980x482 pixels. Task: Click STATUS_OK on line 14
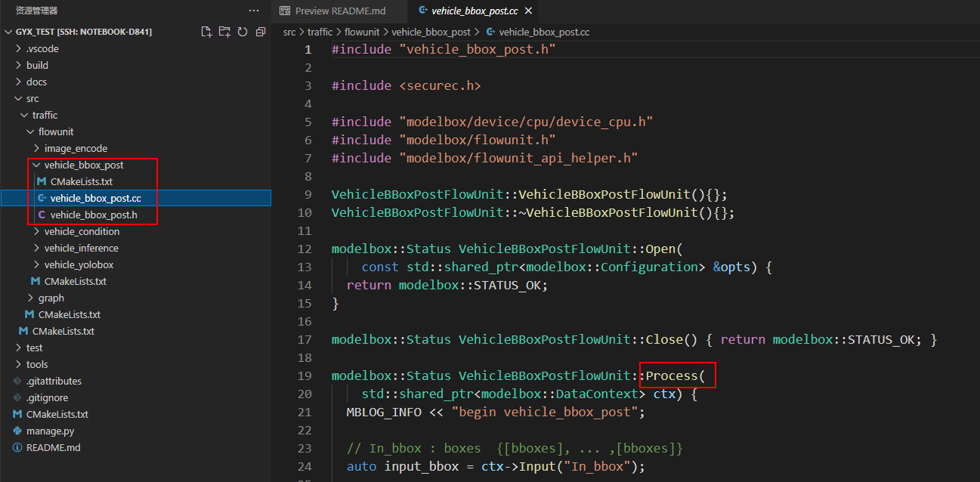(x=506, y=286)
